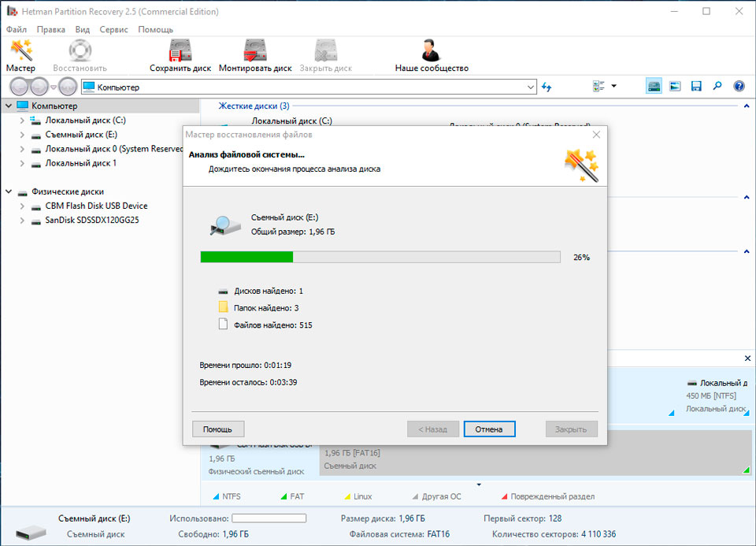Open the Помощь menu

click(155, 29)
